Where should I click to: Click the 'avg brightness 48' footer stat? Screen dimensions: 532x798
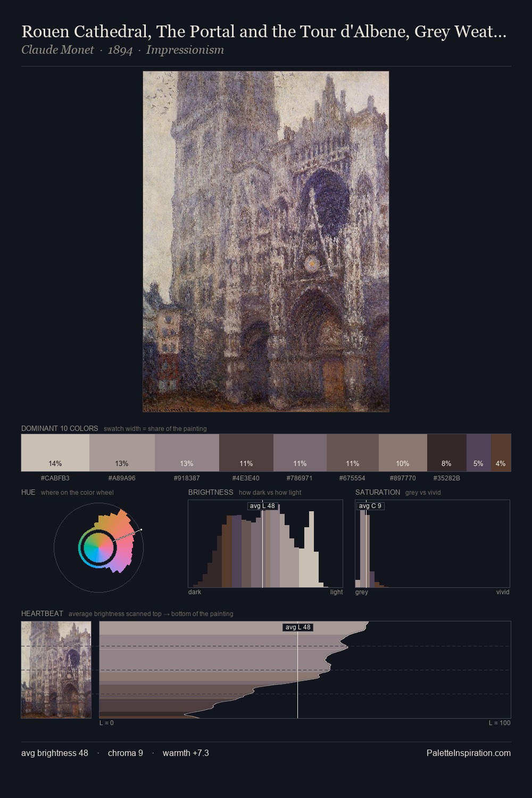[55, 753]
